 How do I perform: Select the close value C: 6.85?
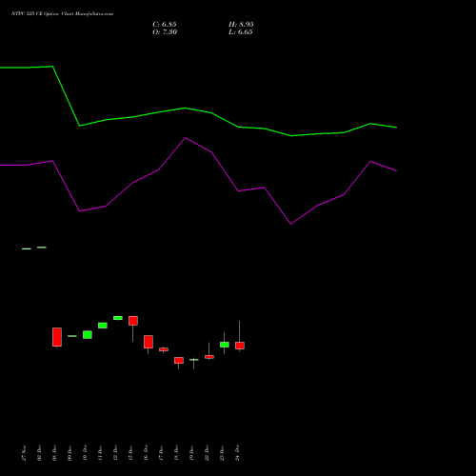coord(165,25)
